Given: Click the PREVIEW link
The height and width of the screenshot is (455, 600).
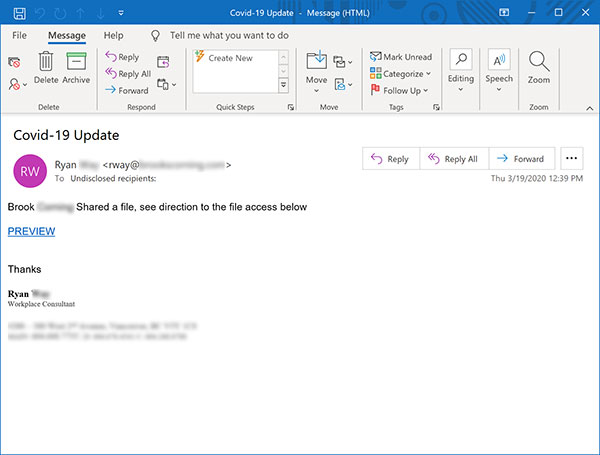Looking at the screenshot, I should coord(31,231).
